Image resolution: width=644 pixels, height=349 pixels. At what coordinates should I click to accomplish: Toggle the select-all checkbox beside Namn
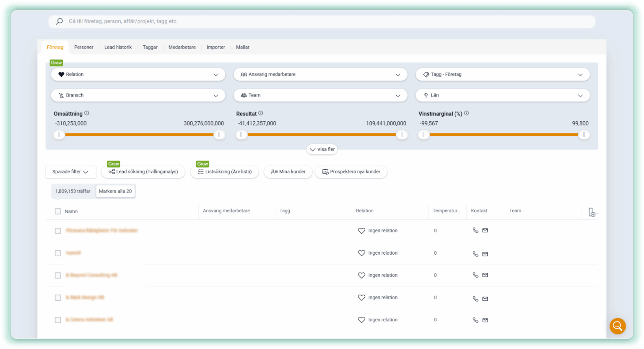58,211
